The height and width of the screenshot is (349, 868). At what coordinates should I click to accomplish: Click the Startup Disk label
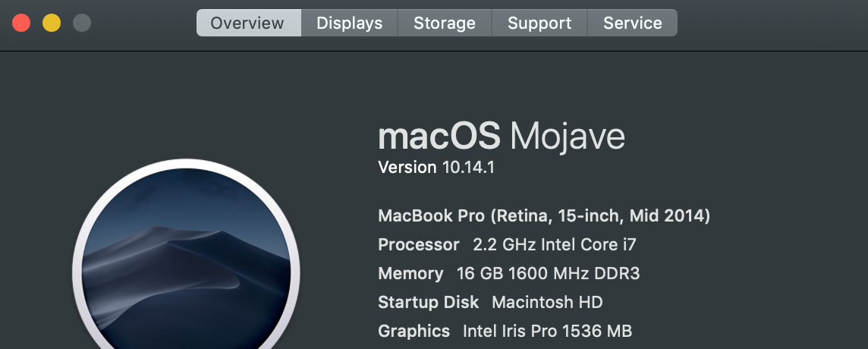[x=429, y=303]
